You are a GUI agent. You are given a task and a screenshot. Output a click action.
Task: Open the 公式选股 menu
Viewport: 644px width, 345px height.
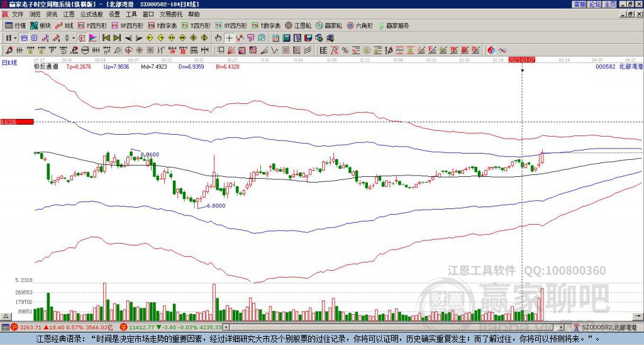[x=92, y=14]
